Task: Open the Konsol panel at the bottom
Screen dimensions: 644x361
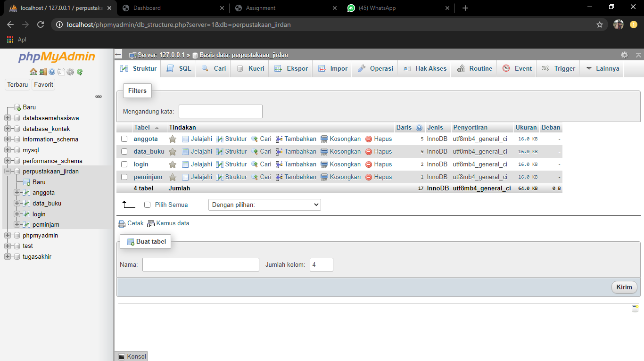Action: coord(131,356)
